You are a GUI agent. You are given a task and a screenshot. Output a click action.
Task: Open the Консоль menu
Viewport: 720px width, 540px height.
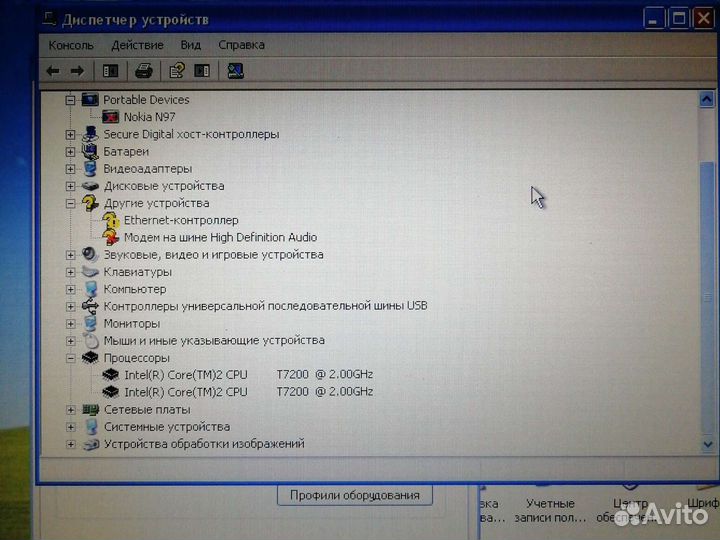click(71, 45)
